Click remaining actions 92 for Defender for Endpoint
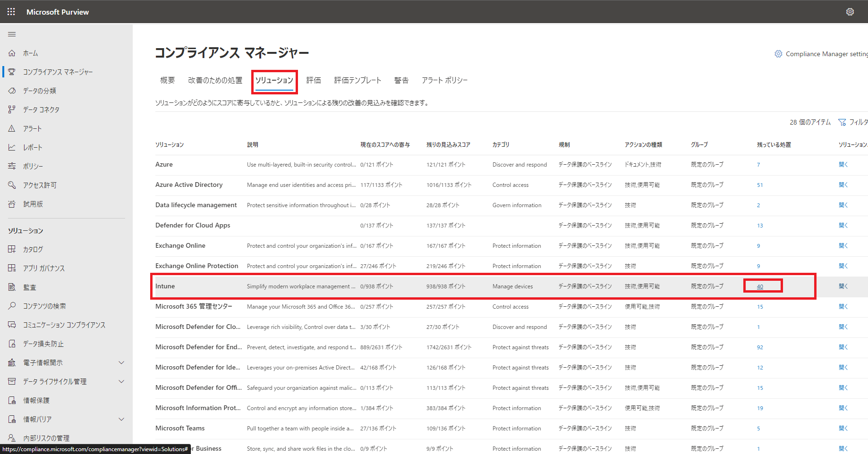 point(760,347)
